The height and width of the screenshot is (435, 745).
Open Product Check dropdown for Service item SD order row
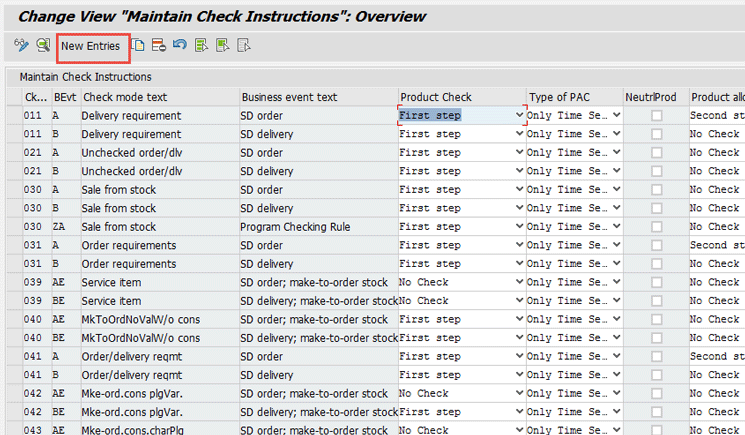(x=518, y=283)
